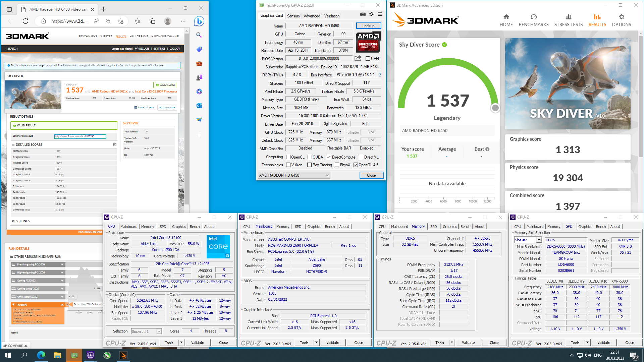The image size is (644, 362).
Task: Open GPU selection dropdown AMD RADEON HD 6450
Action: (294, 175)
